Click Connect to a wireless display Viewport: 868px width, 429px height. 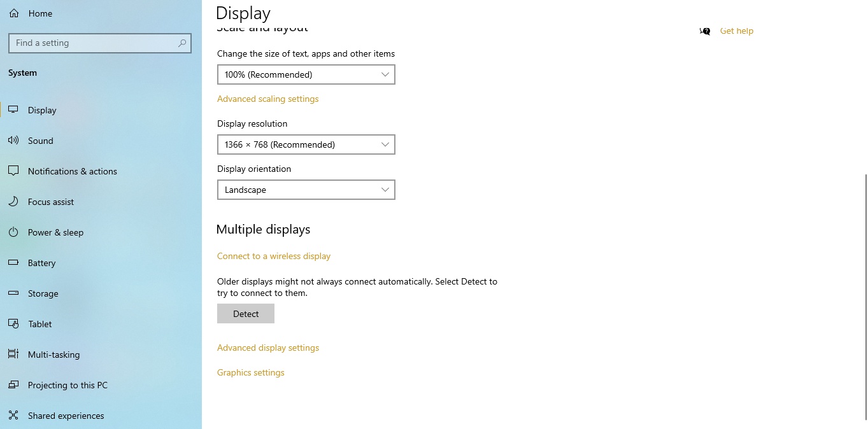273,256
